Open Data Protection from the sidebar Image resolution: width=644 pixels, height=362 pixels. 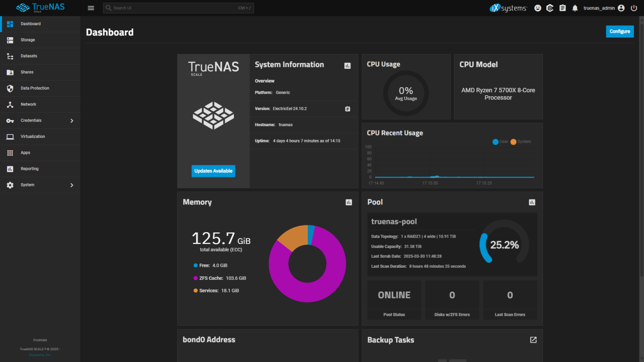pos(36,88)
